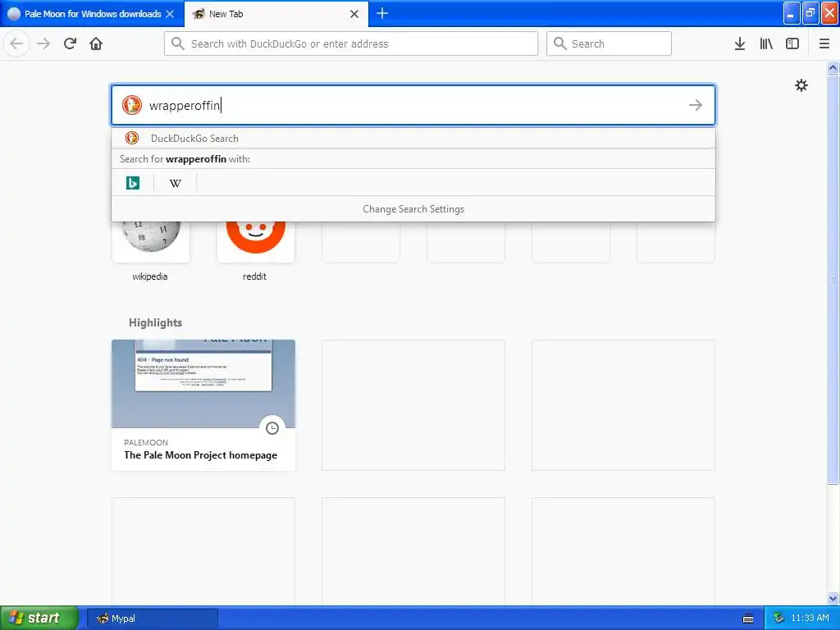Viewport: 840px width, 630px height.
Task: Click the Highlights section heading
Action: coord(155,322)
